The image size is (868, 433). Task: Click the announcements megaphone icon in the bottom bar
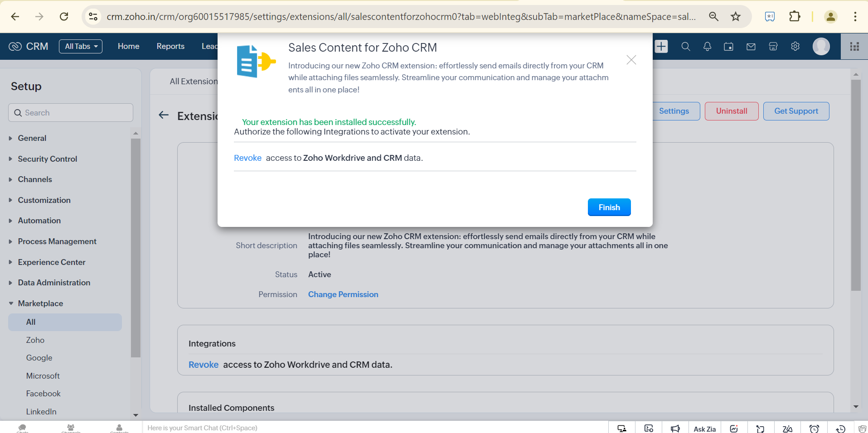pos(675,428)
